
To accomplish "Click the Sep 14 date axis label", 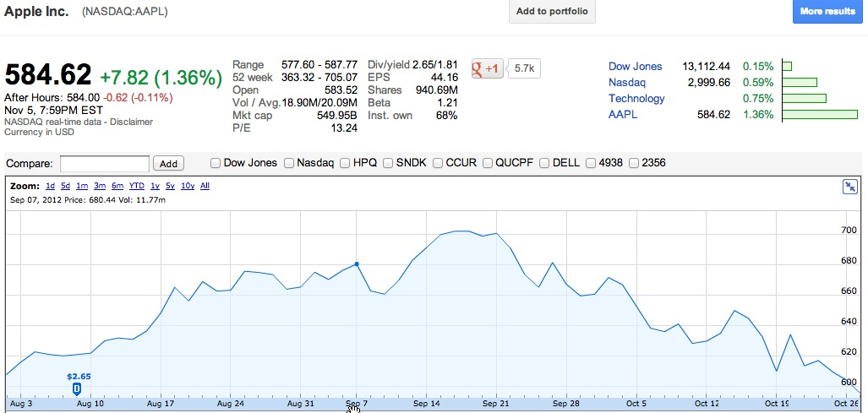I will click(x=426, y=404).
